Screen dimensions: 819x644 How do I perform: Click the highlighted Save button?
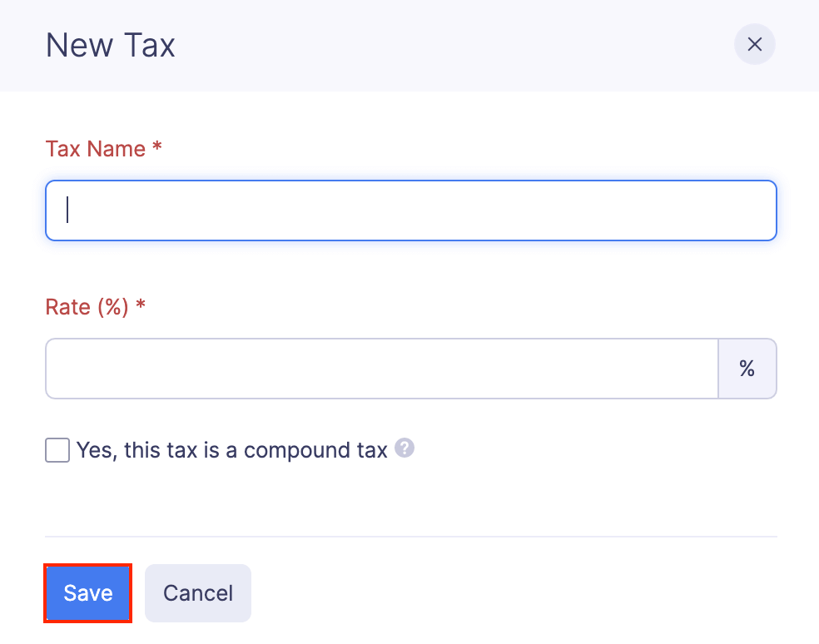tap(87, 592)
